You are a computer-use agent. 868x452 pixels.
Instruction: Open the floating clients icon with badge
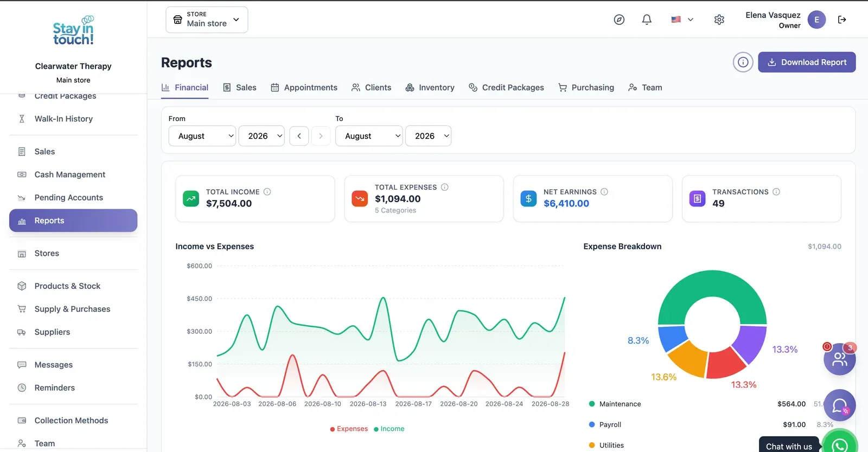pyautogui.click(x=840, y=359)
